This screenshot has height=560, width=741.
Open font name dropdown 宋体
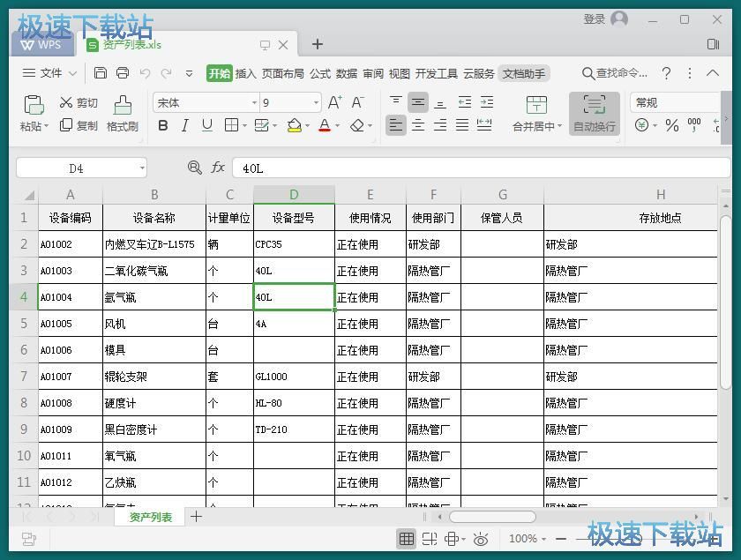tap(254, 103)
